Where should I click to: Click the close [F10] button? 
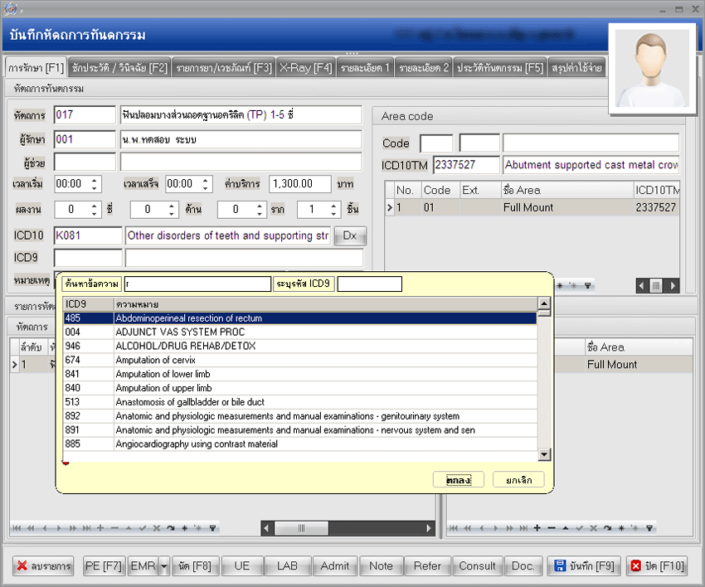(658, 566)
